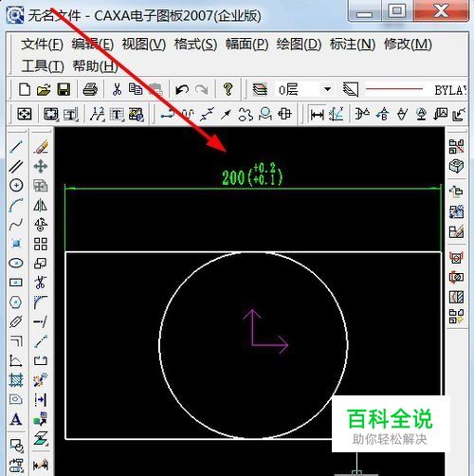The width and height of the screenshot is (474, 476).
Task: Redo the undone action
Action: (201, 90)
